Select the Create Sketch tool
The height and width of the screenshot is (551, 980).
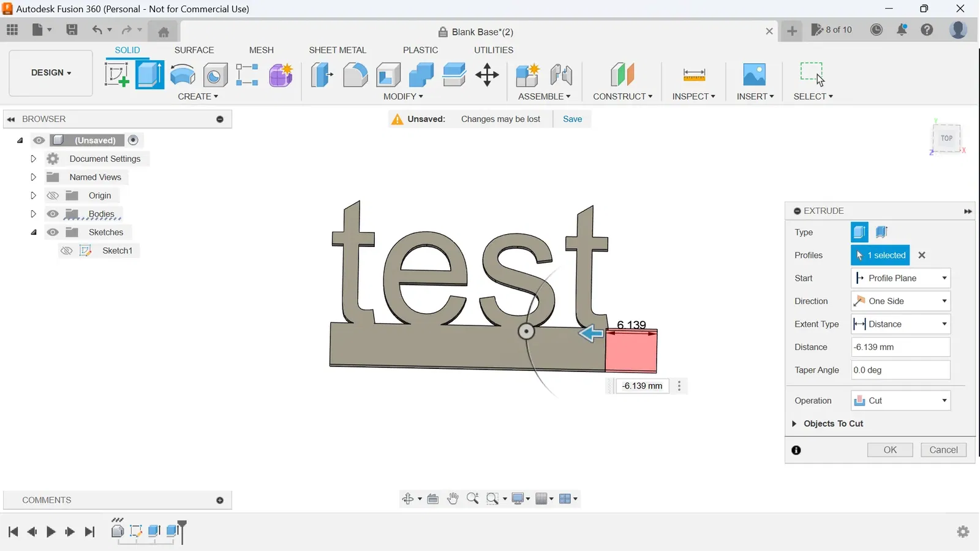[x=116, y=75]
